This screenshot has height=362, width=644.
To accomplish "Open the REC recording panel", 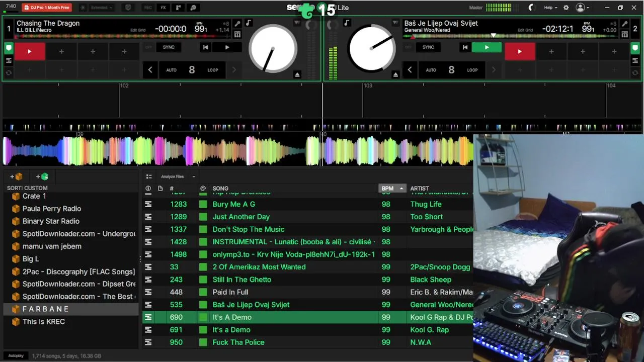I will click(148, 8).
